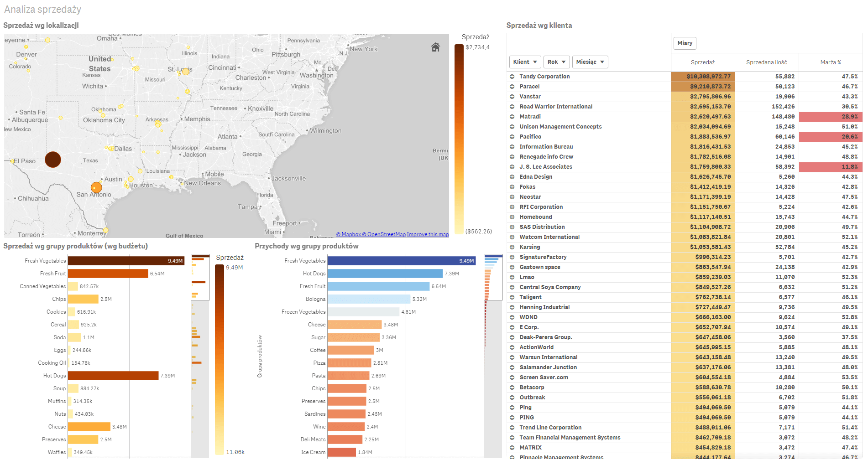Expand the Henning Industrial row
868x465 pixels.
[x=512, y=307]
